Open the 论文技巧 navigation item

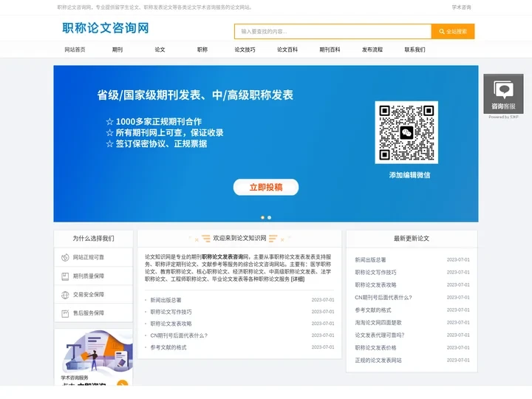(x=245, y=50)
